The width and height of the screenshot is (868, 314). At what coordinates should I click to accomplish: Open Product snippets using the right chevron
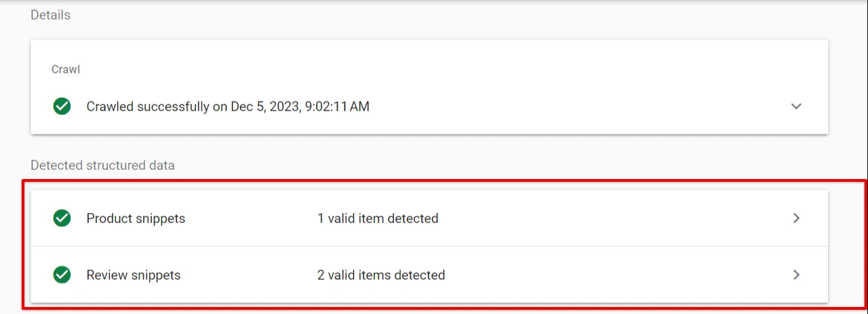pyautogui.click(x=796, y=218)
